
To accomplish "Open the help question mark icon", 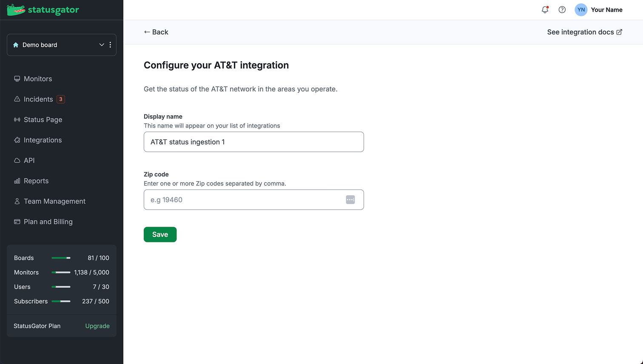I will [x=562, y=10].
